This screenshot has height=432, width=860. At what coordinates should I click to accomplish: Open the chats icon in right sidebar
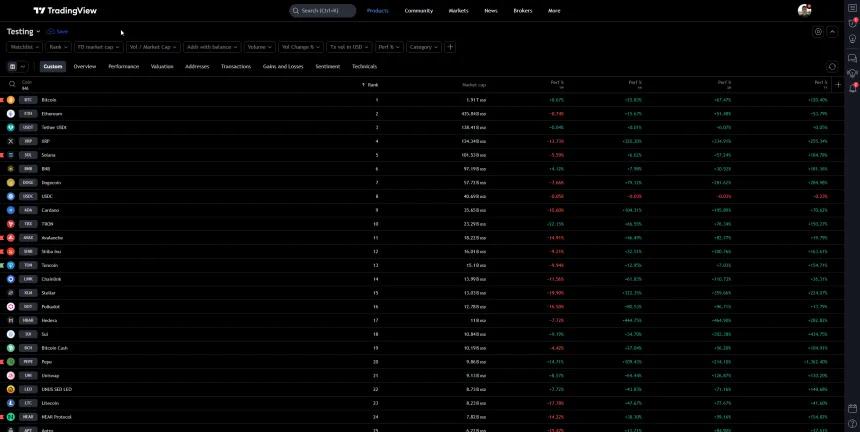(852, 58)
